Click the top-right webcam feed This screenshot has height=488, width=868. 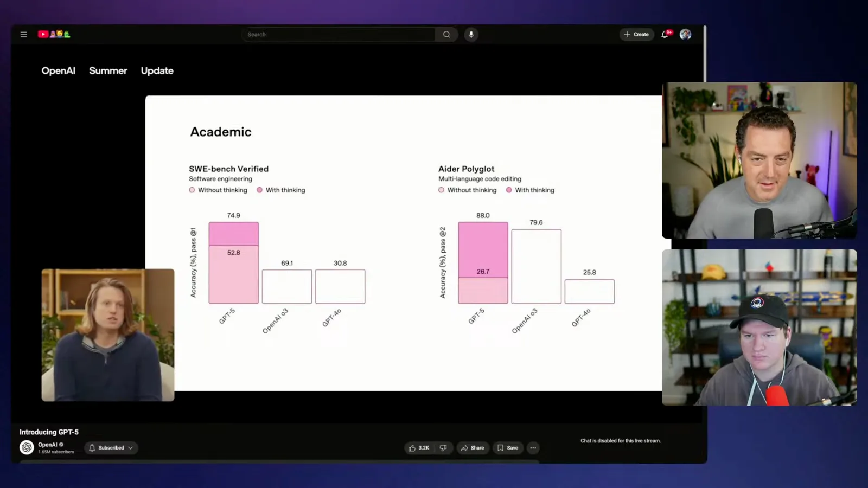(759, 160)
